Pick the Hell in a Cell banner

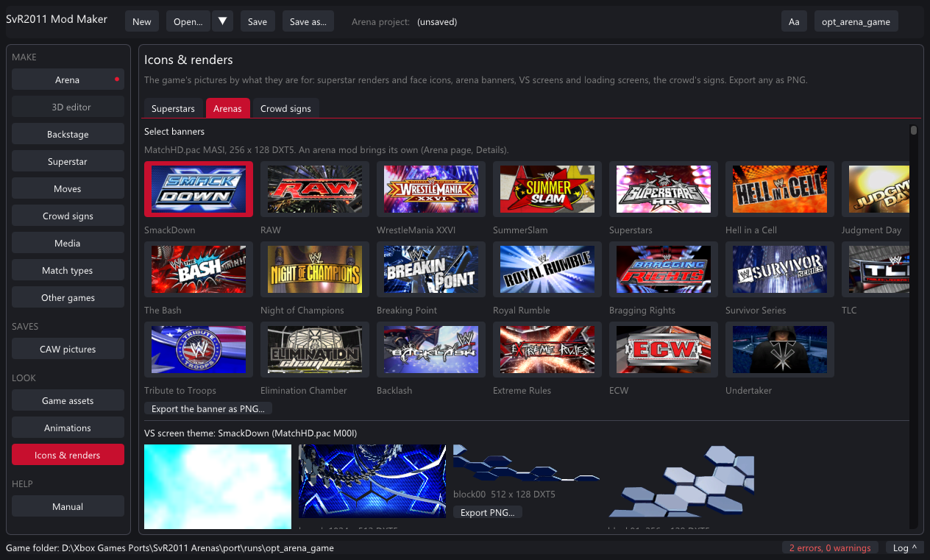point(780,189)
